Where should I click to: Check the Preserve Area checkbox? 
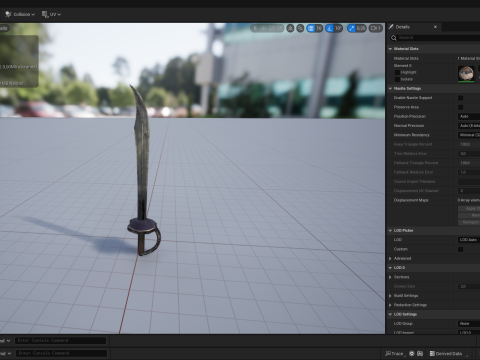tap(460, 107)
